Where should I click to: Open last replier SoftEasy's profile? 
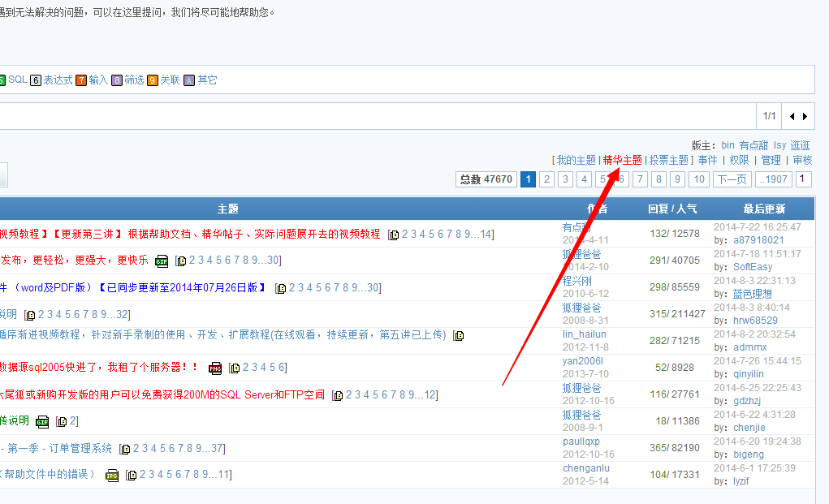753,267
